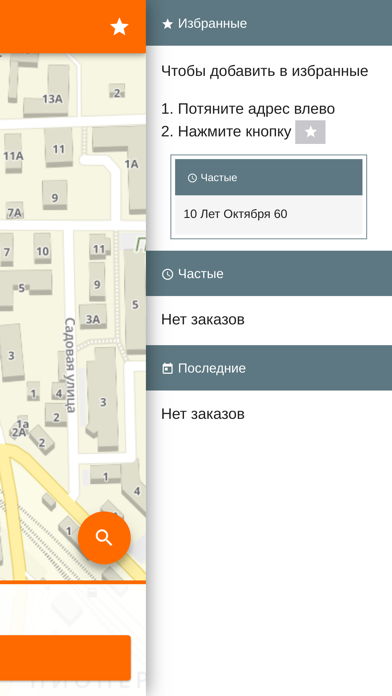Viewport: 392px width, 696px height.
Task: Click the star icon beside Избранные
Action: [x=167, y=24]
